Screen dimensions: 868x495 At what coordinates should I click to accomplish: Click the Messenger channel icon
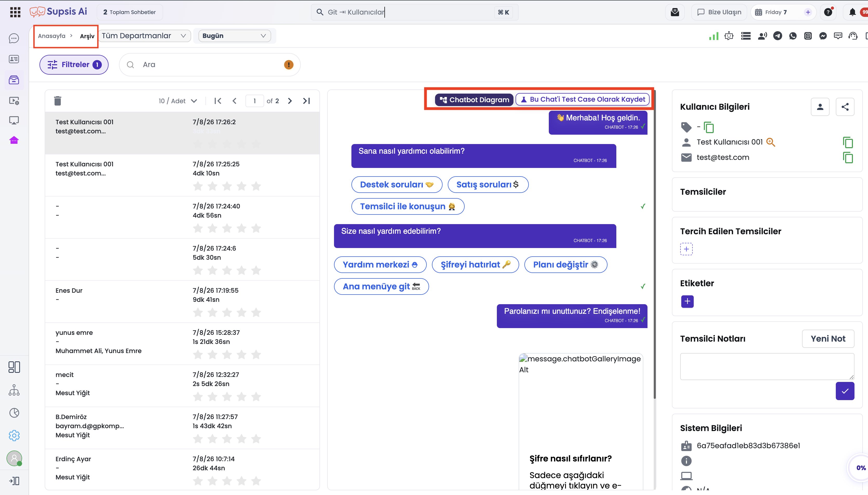point(823,36)
